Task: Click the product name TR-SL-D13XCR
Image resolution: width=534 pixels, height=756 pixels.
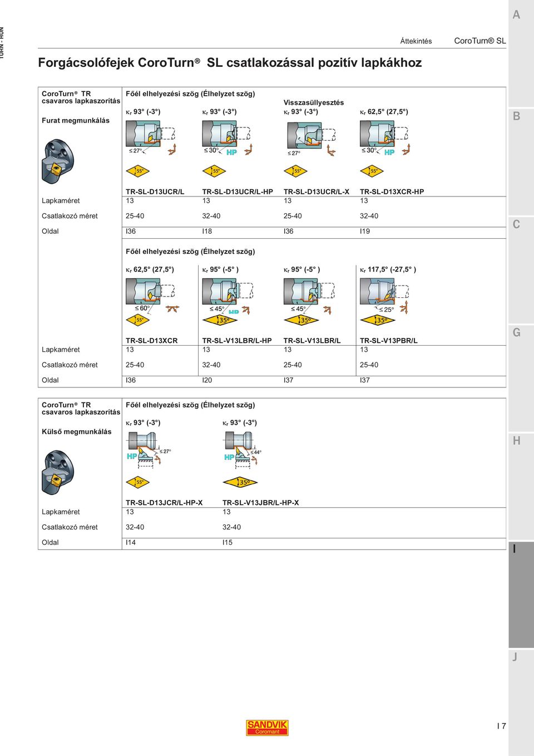Action: pyautogui.click(x=151, y=341)
